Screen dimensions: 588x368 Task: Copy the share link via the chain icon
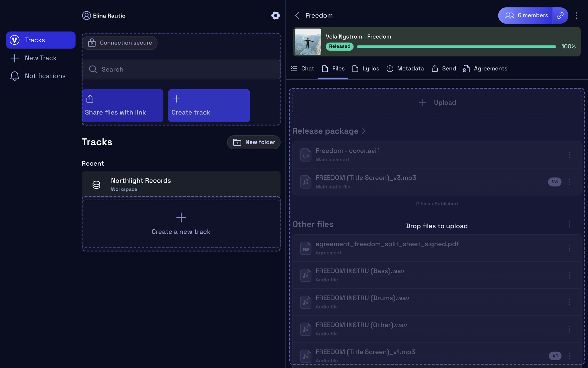pos(560,16)
